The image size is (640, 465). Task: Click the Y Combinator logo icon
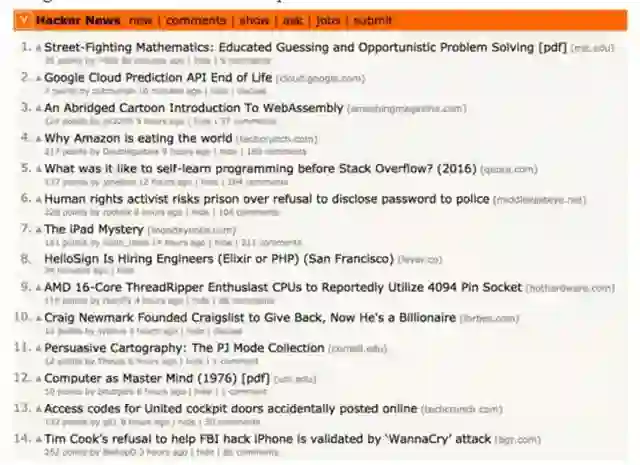24,20
